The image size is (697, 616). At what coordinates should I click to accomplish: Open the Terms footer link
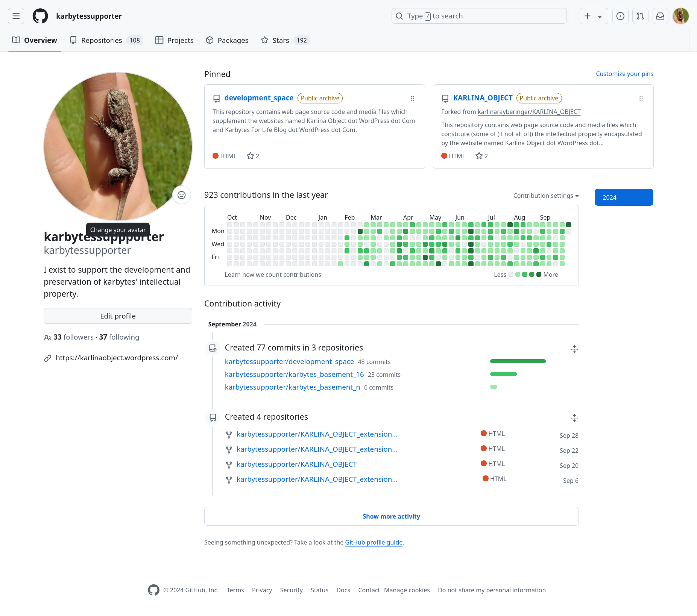point(235,590)
